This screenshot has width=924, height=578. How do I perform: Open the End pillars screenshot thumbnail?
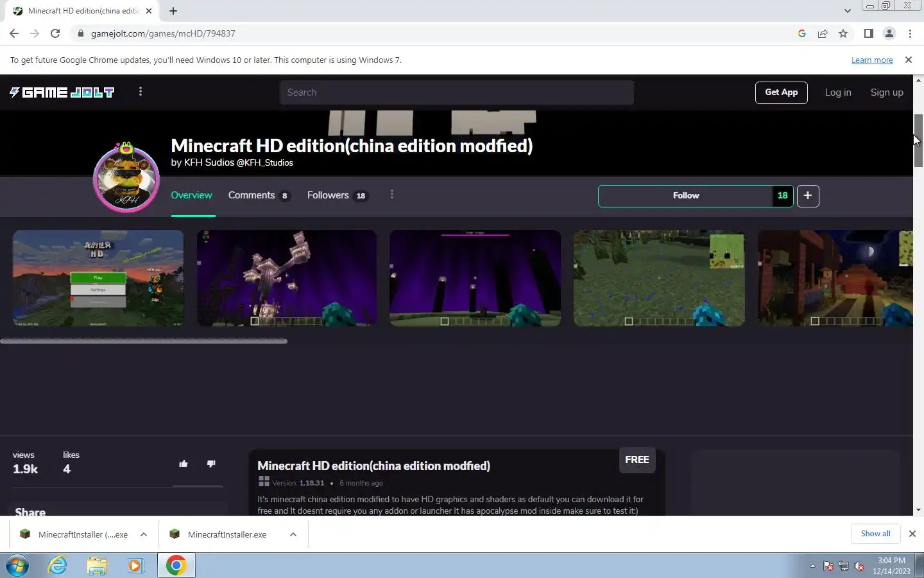(x=475, y=278)
